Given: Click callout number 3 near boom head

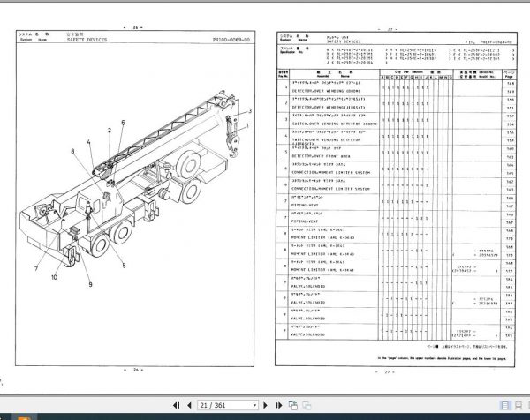Looking at the screenshot, I should (250, 111).
